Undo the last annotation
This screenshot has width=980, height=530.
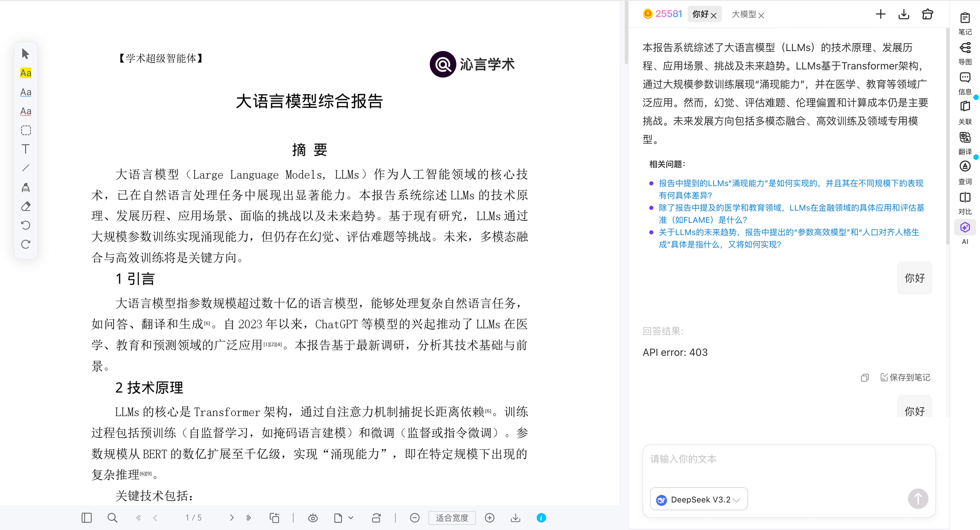(26, 225)
